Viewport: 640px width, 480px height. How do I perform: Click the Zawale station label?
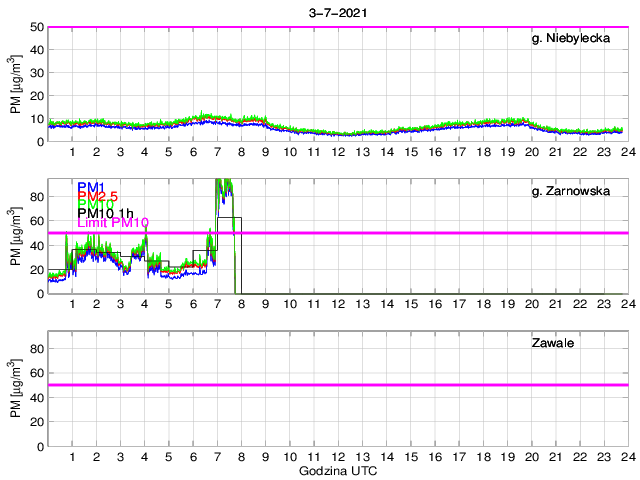coord(551,343)
